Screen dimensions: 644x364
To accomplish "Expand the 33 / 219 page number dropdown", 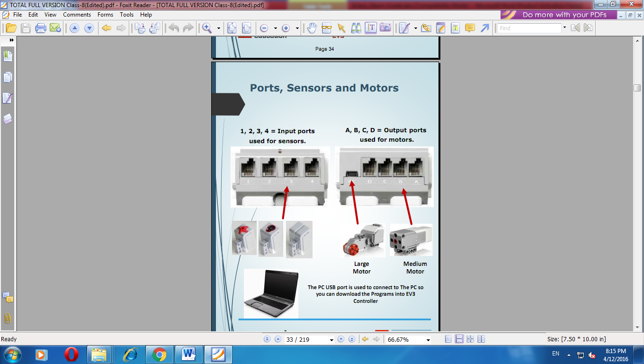I will pos(331,340).
